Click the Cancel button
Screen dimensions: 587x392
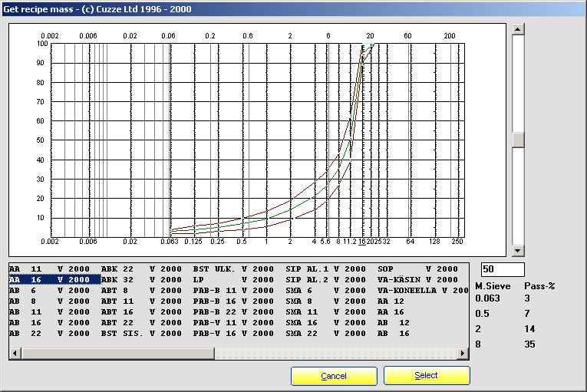pyautogui.click(x=334, y=376)
